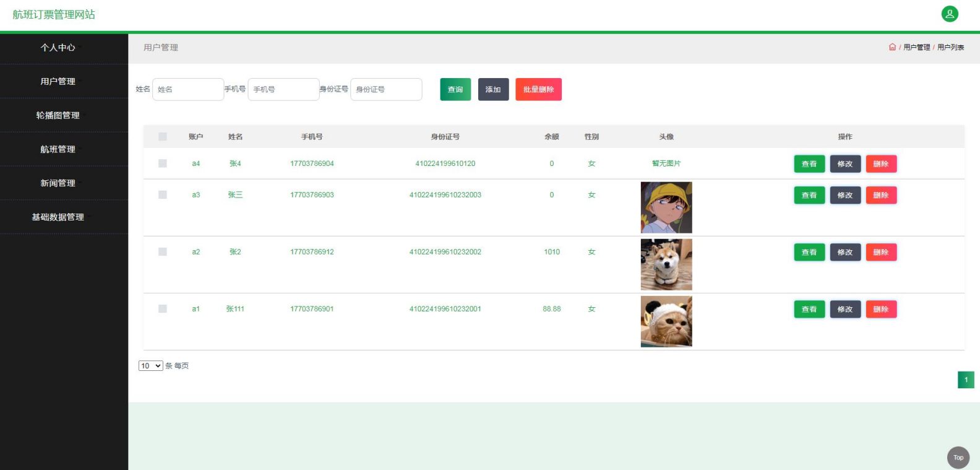Expand 基础数据管理 sidebar menu
Viewport: 980px width, 470px height.
(64, 217)
